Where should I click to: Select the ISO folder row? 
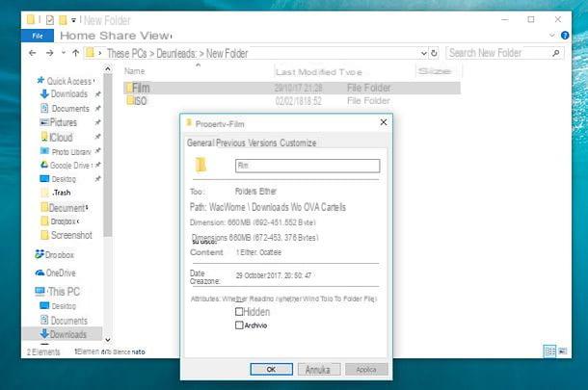pos(292,101)
